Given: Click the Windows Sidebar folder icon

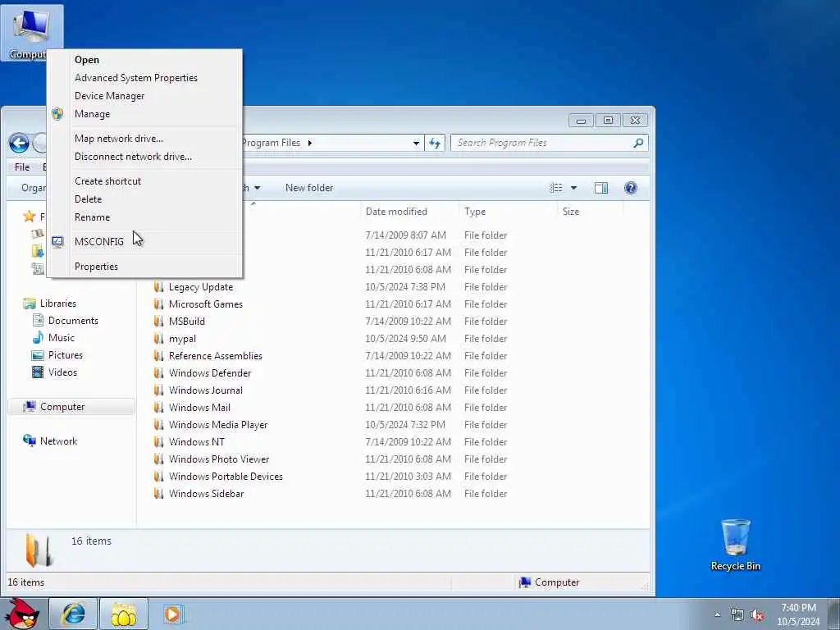Looking at the screenshot, I should [158, 494].
